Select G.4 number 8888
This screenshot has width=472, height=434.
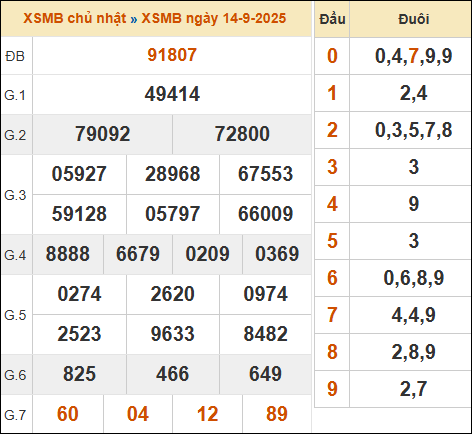click(68, 254)
